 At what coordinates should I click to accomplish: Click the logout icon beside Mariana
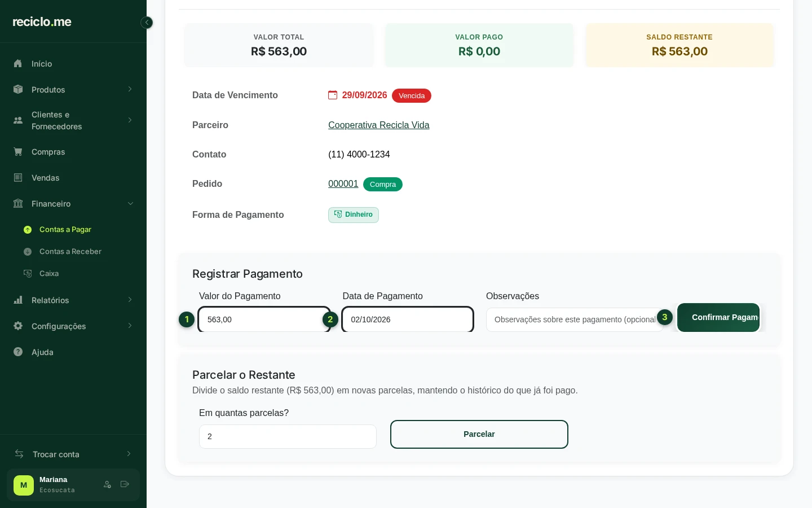[x=125, y=484]
